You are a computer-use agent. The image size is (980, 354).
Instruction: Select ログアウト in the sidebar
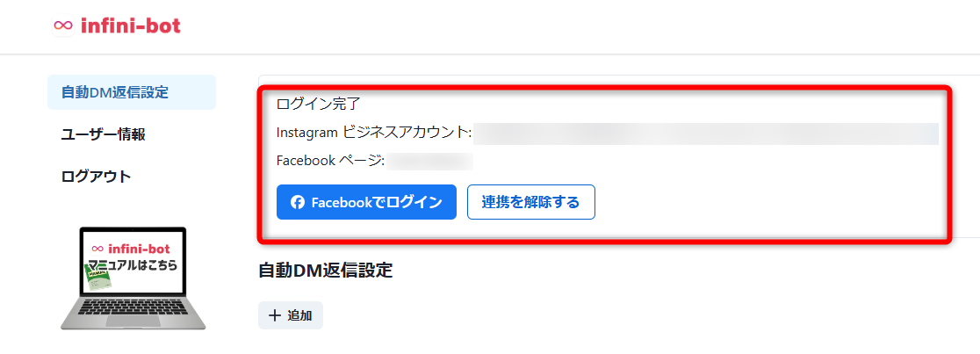coord(97,177)
